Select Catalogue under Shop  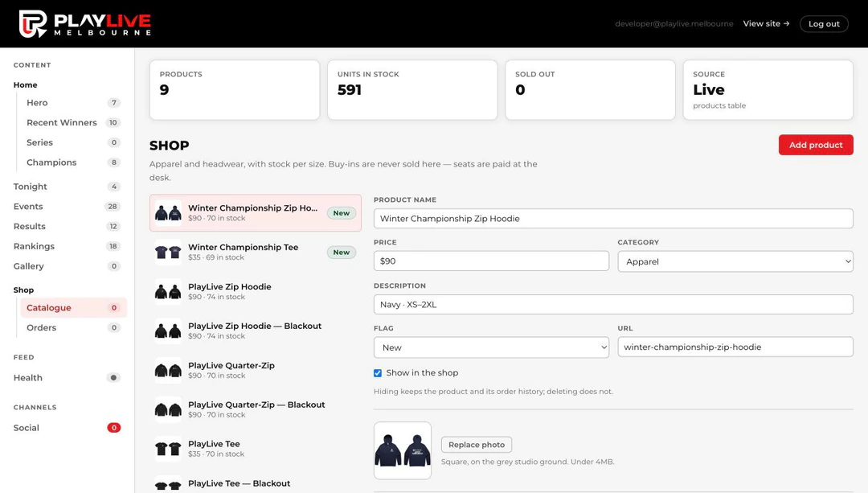click(x=73, y=308)
